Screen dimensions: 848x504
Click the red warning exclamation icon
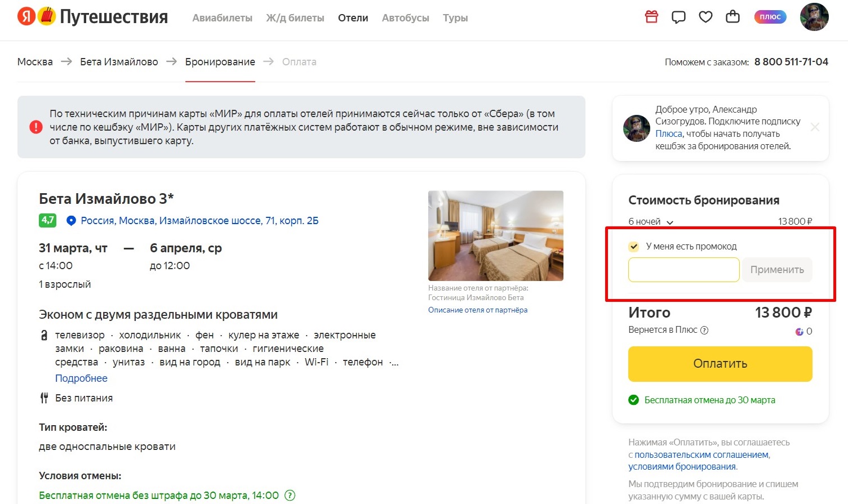[35, 127]
